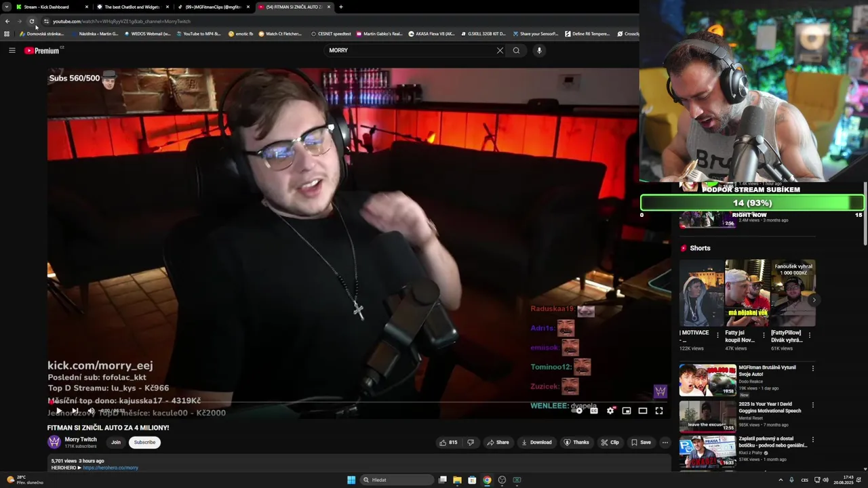Open the herohero.co/morry link
Viewport: 868px width, 488px height.
[x=111, y=468]
